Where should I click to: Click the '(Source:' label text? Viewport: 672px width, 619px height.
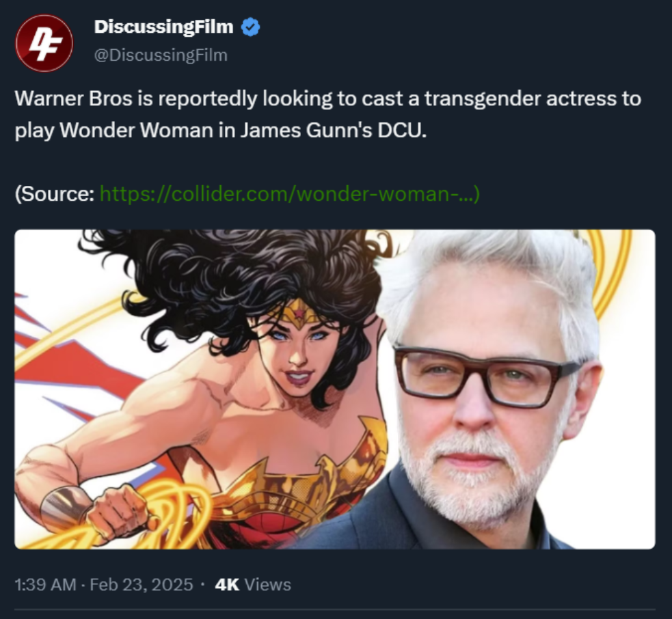click(x=55, y=193)
